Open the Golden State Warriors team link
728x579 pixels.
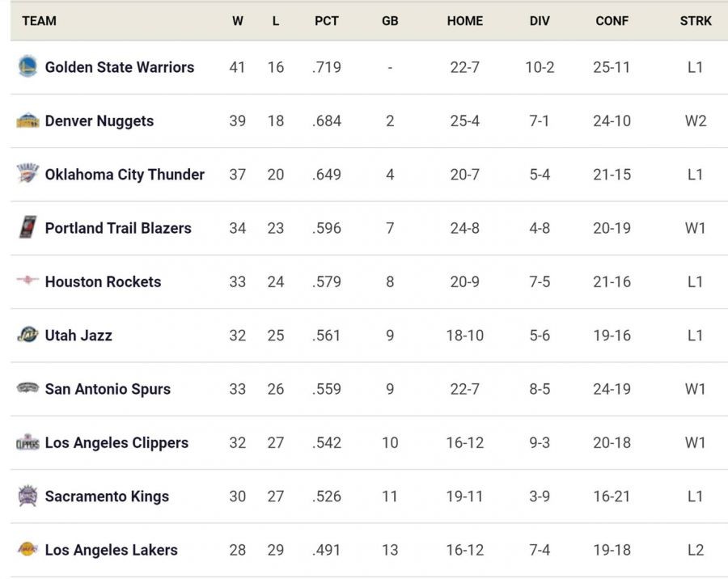[119, 67]
